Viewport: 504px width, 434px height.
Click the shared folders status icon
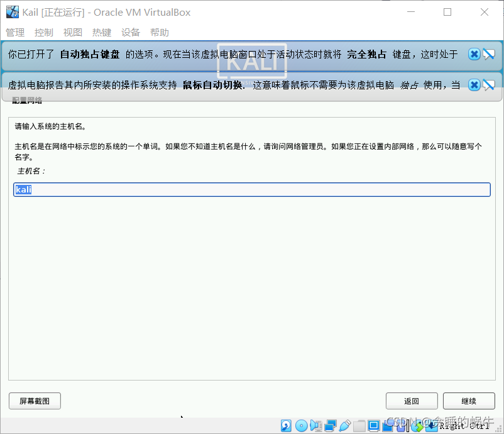[x=359, y=426]
